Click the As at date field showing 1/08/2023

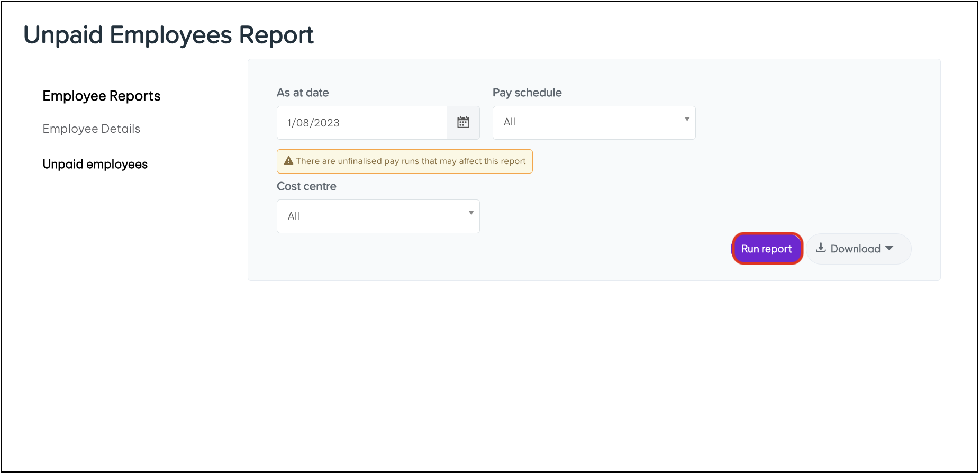point(362,123)
